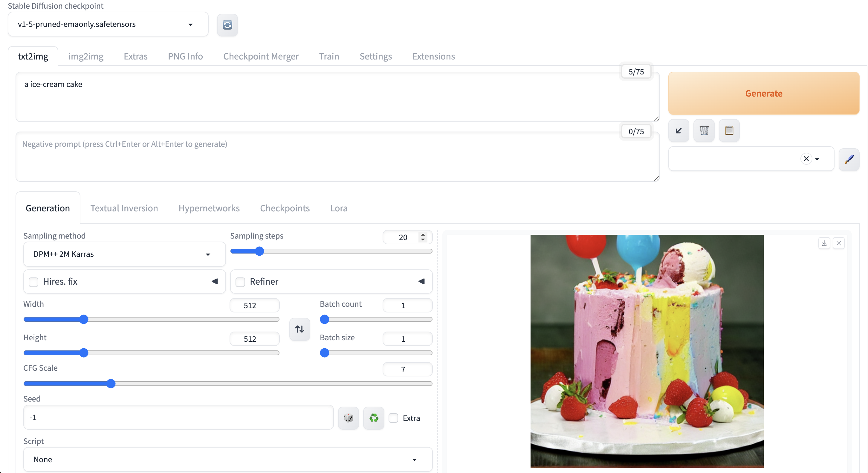Open the Lora tab
The height and width of the screenshot is (473, 868).
(338, 208)
